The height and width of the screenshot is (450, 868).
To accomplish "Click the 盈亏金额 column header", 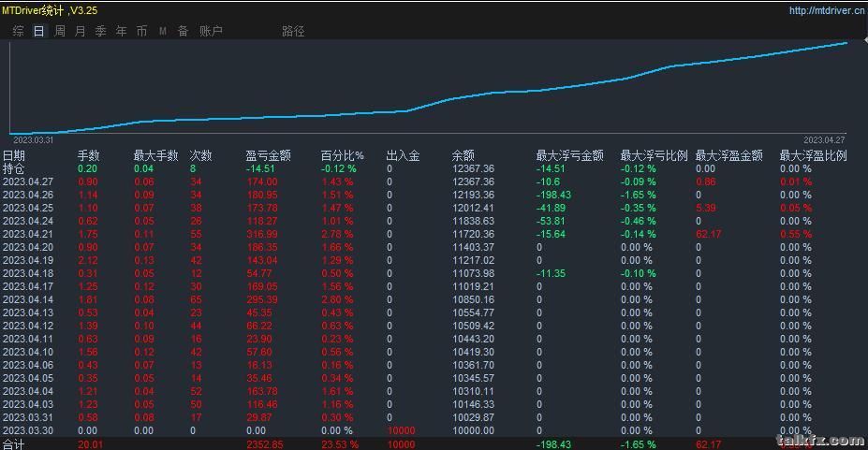I will pyautogui.click(x=268, y=155).
